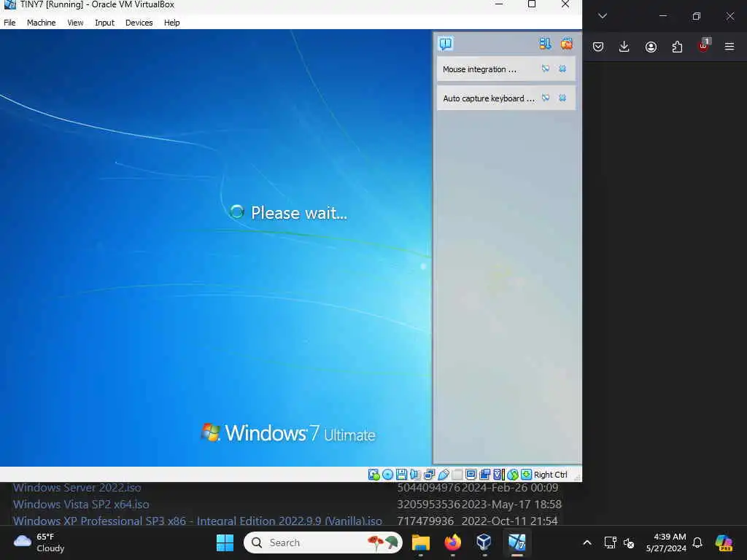Open VirtualBox Manager from the taskbar
The height and width of the screenshot is (560, 747).
pyautogui.click(x=484, y=542)
